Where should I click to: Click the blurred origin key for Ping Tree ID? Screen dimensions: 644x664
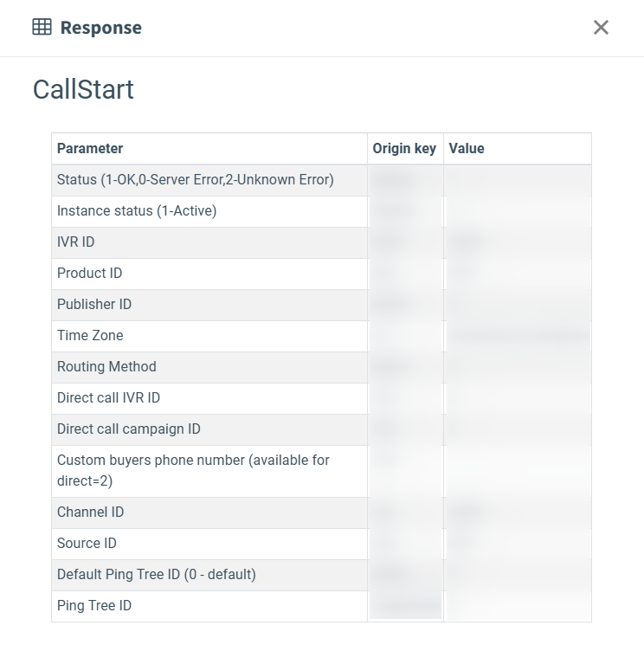405,606
